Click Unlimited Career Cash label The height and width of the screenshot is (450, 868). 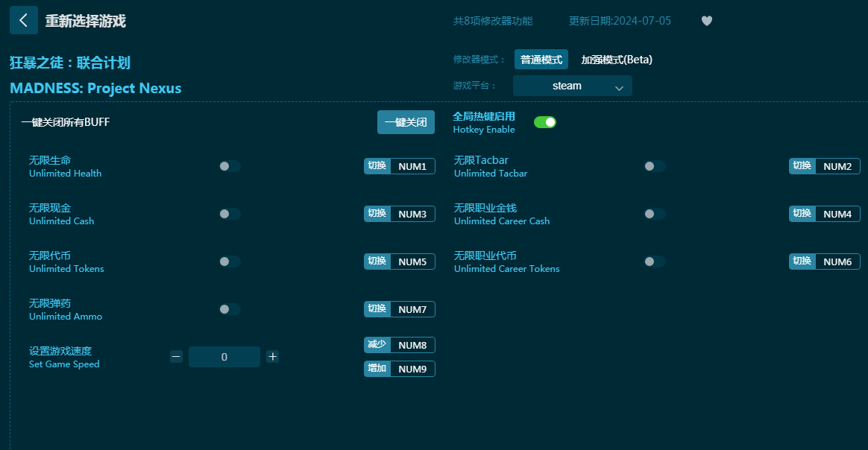pyautogui.click(x=502, y=221)
